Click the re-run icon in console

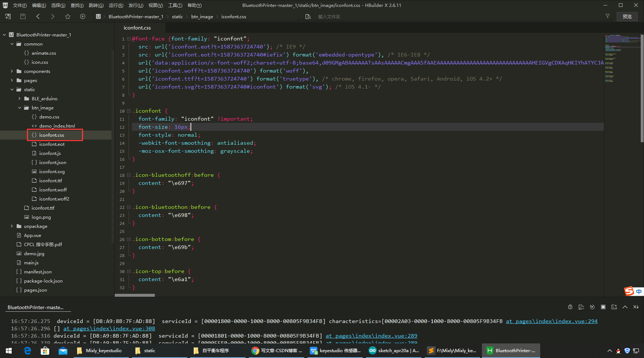592,307
